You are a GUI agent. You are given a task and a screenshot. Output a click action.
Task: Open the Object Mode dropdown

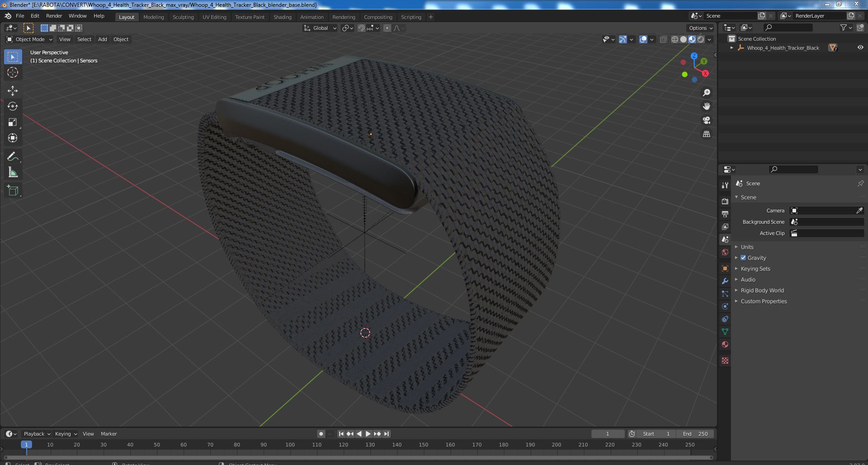coord(29,39)
